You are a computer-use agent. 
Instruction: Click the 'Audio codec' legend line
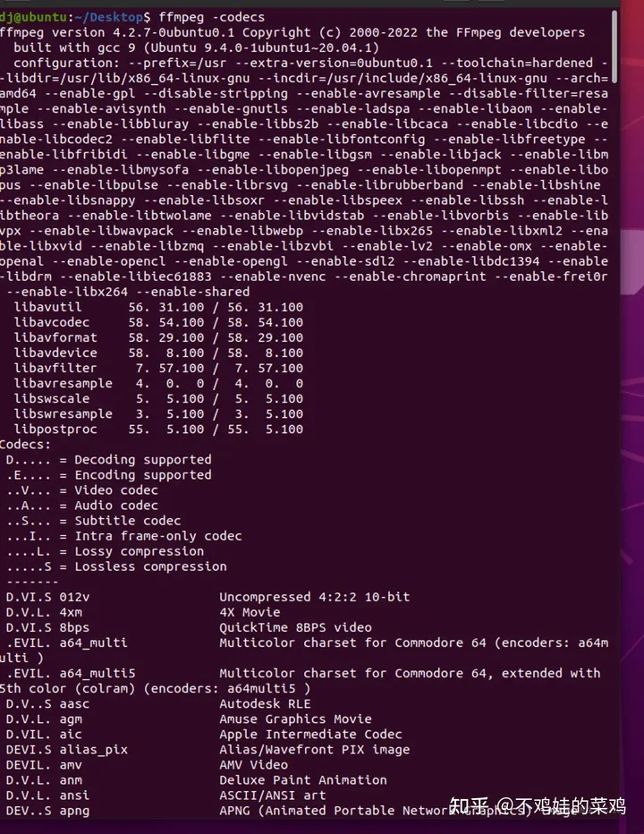[x=82, y=506]
